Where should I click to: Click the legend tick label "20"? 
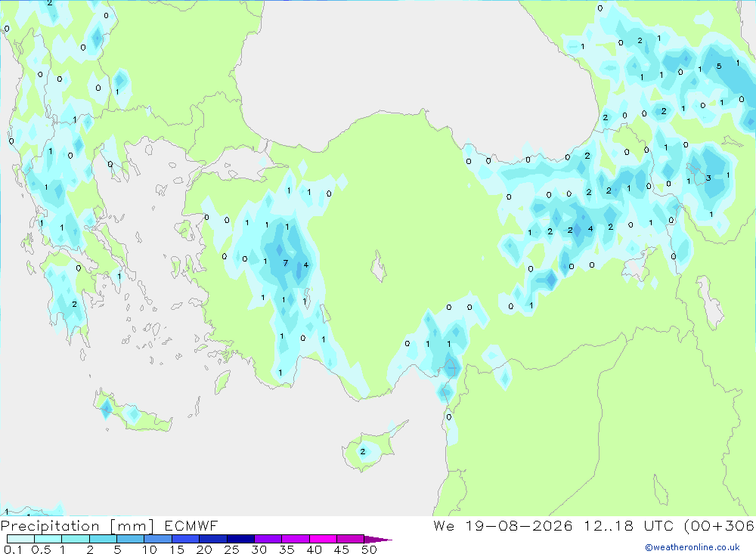click(204, 549)
